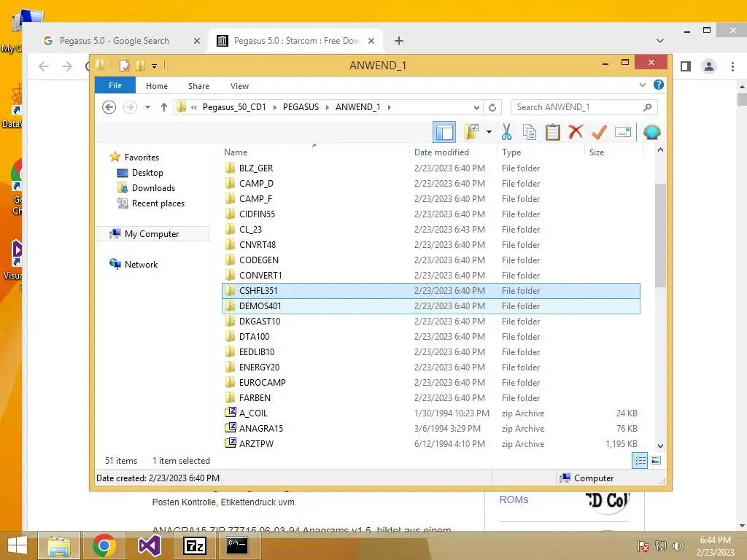Screen dimensions: 747x560
Task: Toggle the Chrome side panel icon
Action: pyautogui.click(x=686, y=66)
